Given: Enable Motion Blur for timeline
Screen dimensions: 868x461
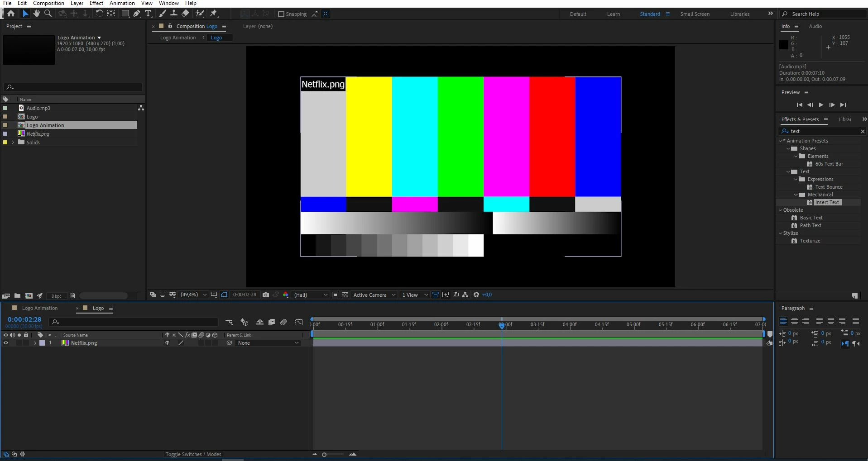Looking at the screenshot, I should 283,322.
